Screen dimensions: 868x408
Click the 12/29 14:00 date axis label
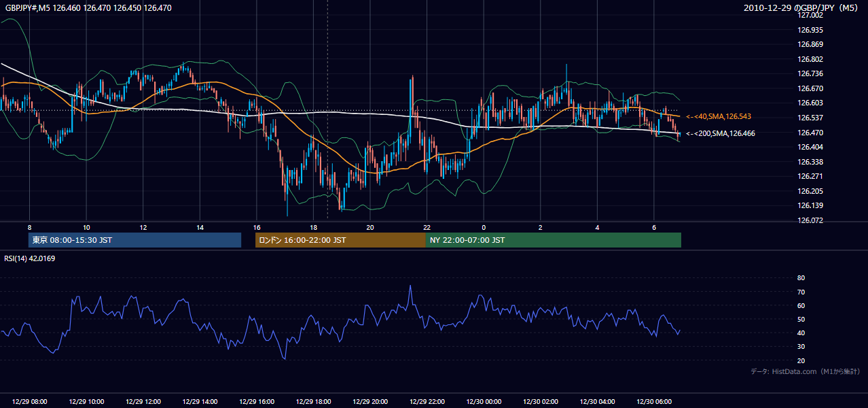[200, 402]
